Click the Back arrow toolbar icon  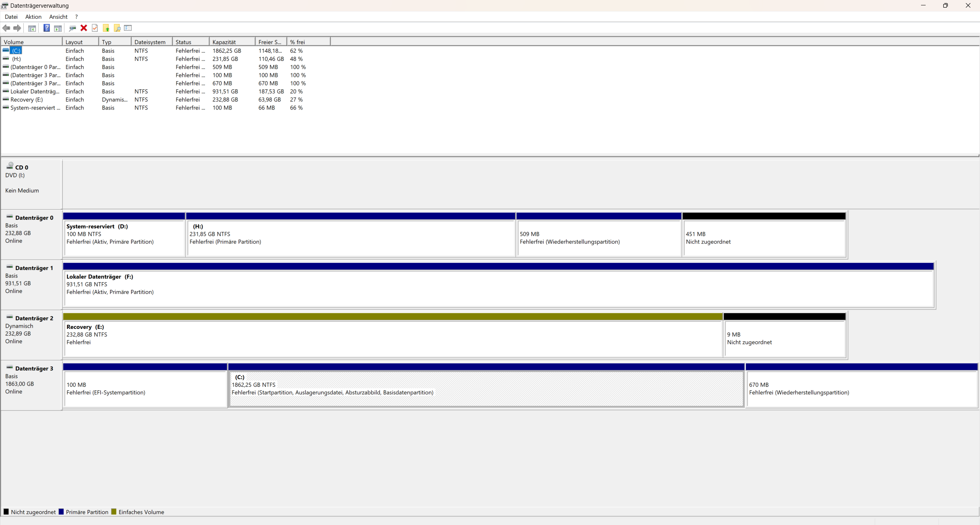6,28
